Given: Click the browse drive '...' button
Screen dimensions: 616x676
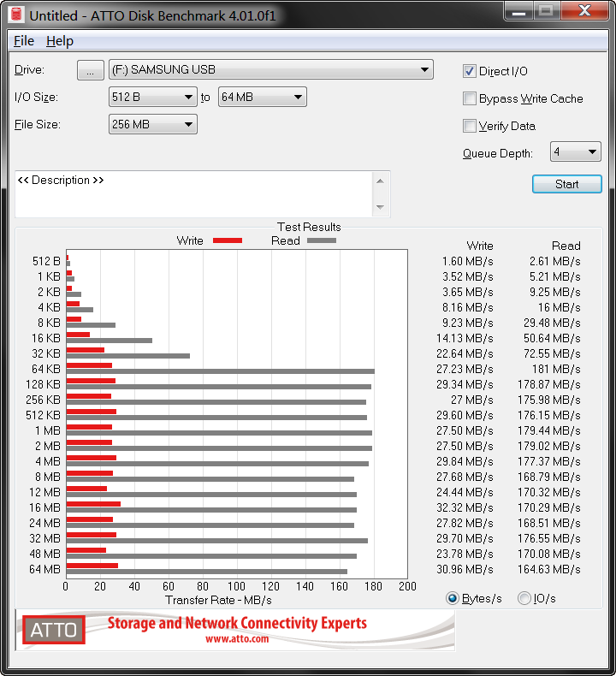Looking at the screenshot, I should tap(91, 70).
